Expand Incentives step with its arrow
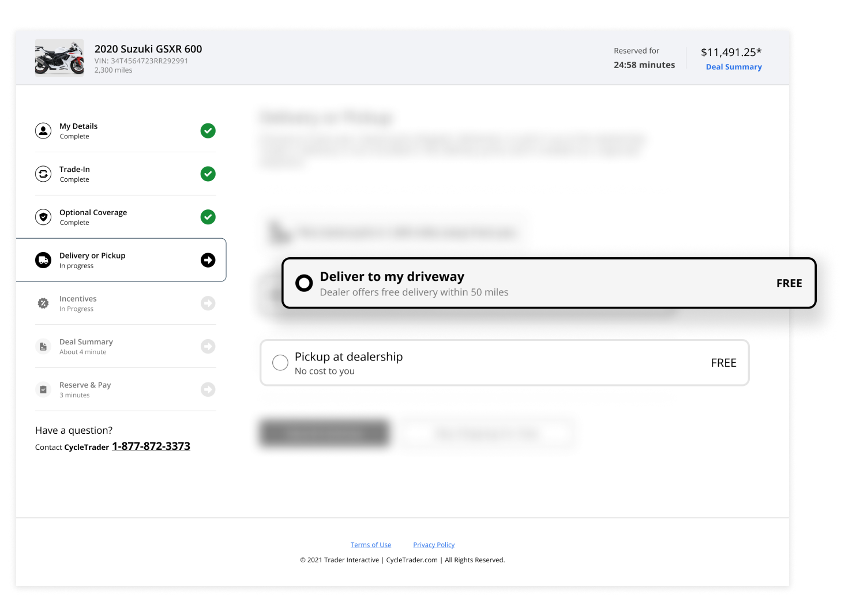 [x=208, y=303]
